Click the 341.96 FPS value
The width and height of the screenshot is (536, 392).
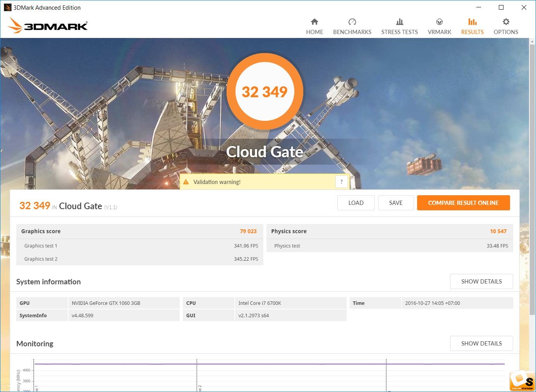pos(246,246)
